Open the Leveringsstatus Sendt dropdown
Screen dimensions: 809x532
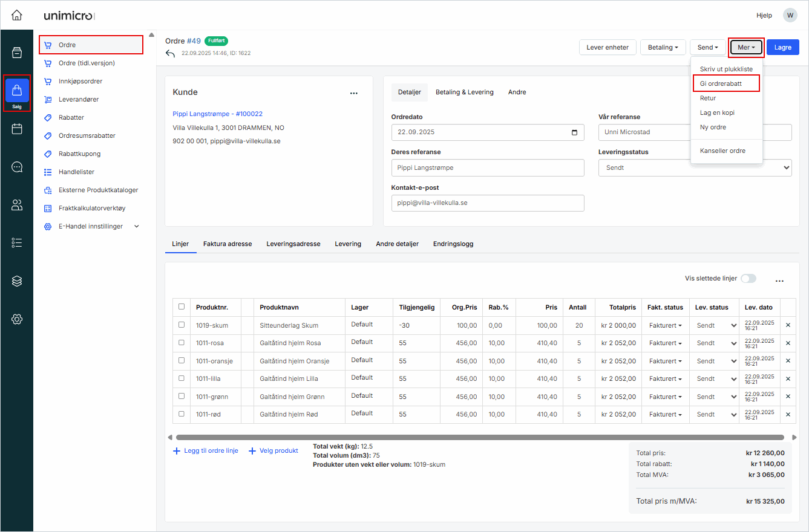695,167
